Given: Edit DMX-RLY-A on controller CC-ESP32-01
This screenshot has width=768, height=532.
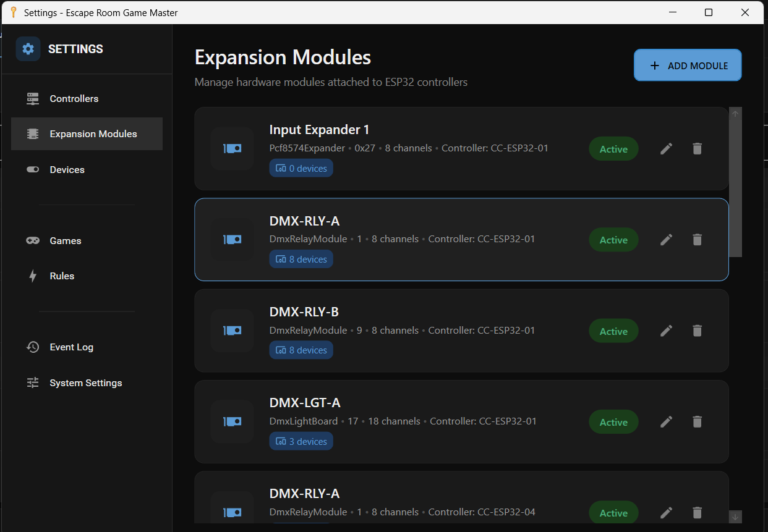Looking at the screenshot, I should (x=666, y=240).
